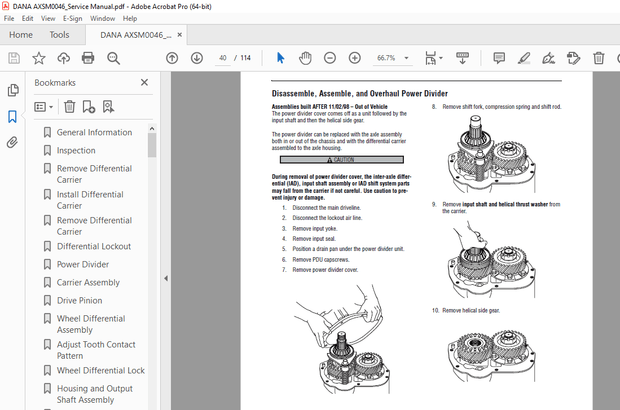Open the Help menu

[130, 19]
